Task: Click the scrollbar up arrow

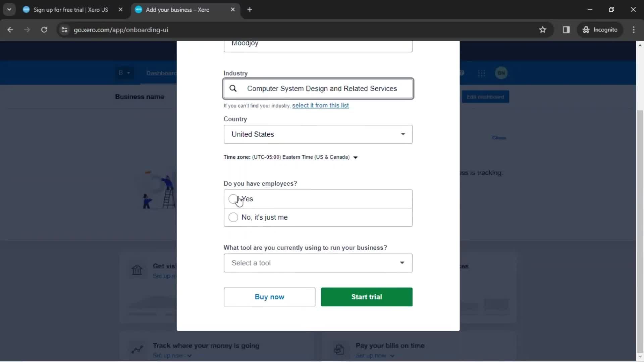Action: (x=640, y=45)
